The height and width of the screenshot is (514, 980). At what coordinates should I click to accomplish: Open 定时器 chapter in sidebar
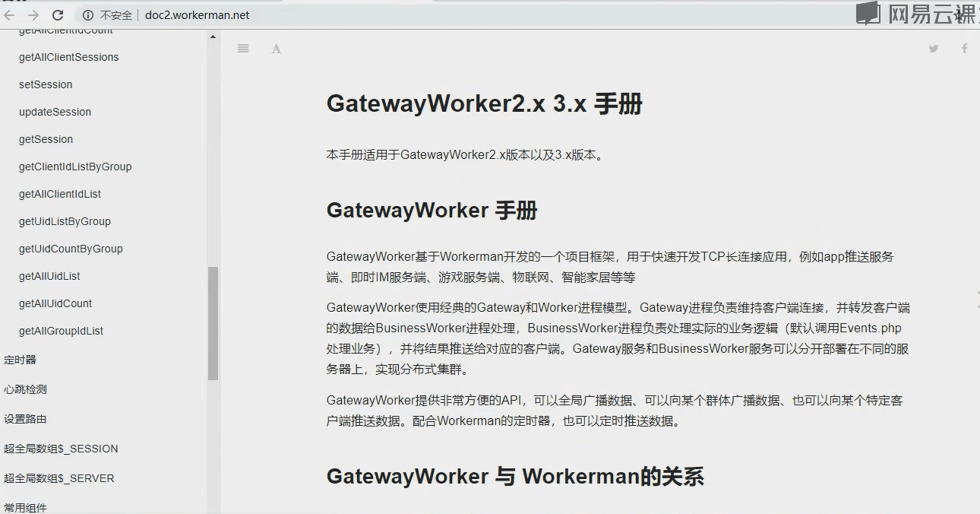(20, 360)
